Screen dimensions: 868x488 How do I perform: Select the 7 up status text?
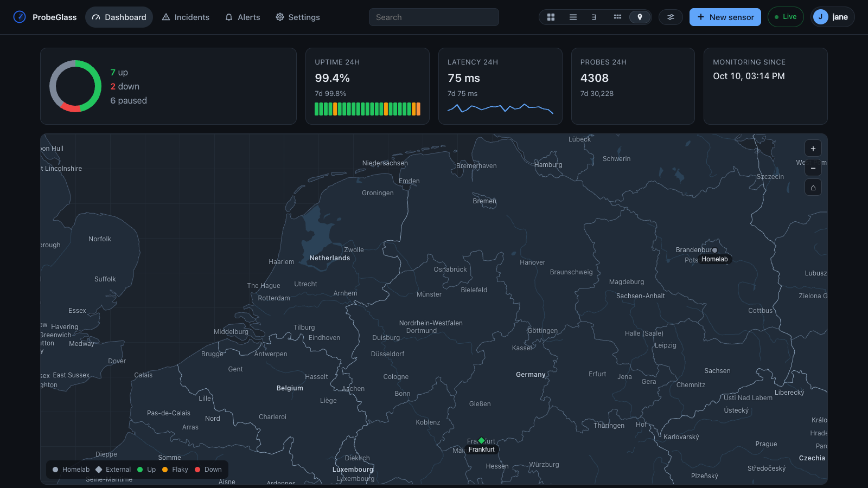click(x=119, y=72)
